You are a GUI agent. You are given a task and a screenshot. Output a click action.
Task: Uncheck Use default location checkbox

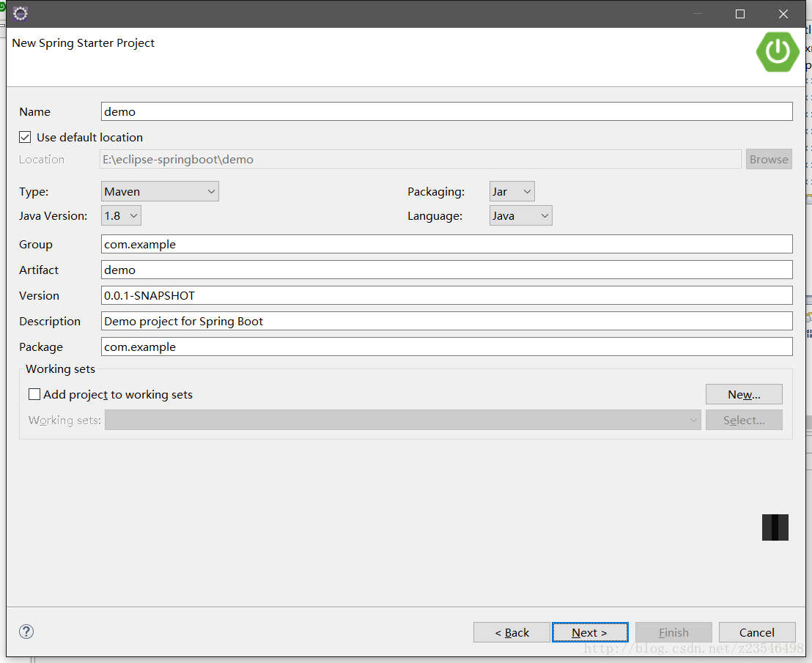coord(25,137)
